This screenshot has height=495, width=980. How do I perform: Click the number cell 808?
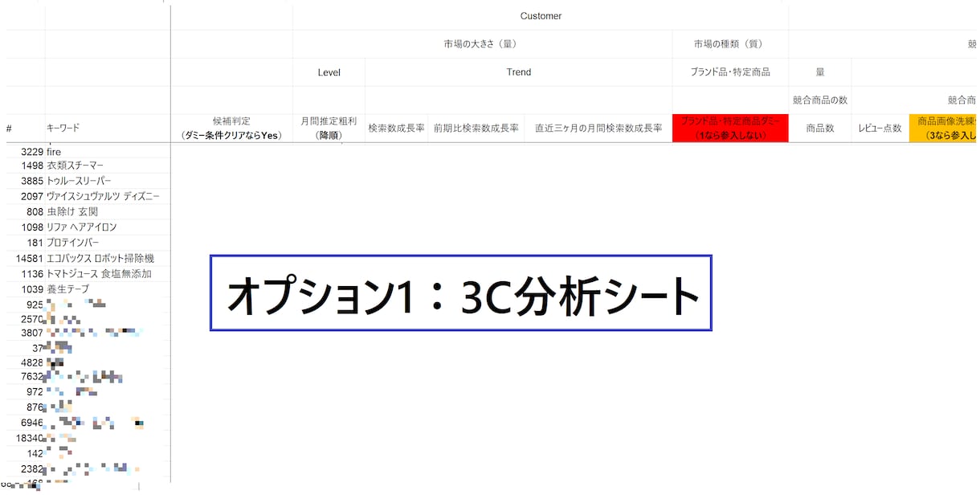[x=26, y=212]
